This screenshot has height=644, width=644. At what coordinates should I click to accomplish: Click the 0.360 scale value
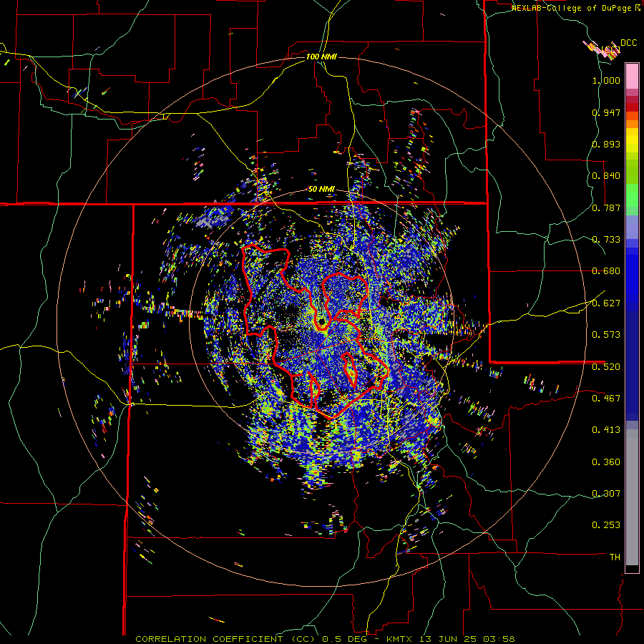[606, 462]
